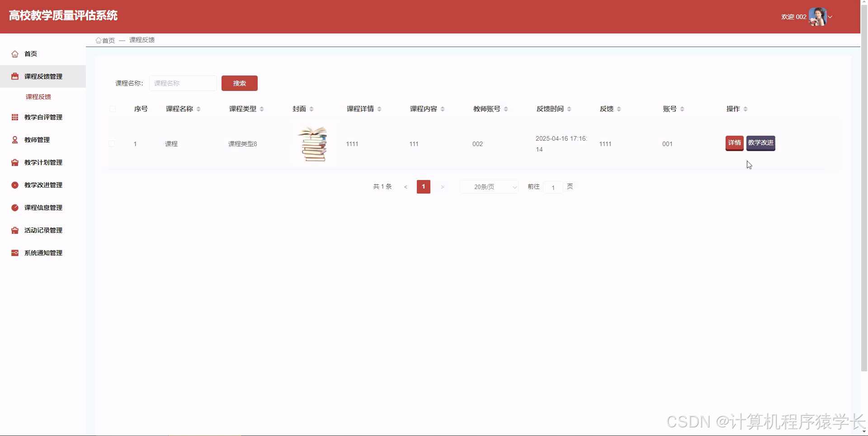The height and width of the screenshot is (436, 868).
Task: Open the 20条/页 page size dropdown
Action: click(x=489, y=186)
